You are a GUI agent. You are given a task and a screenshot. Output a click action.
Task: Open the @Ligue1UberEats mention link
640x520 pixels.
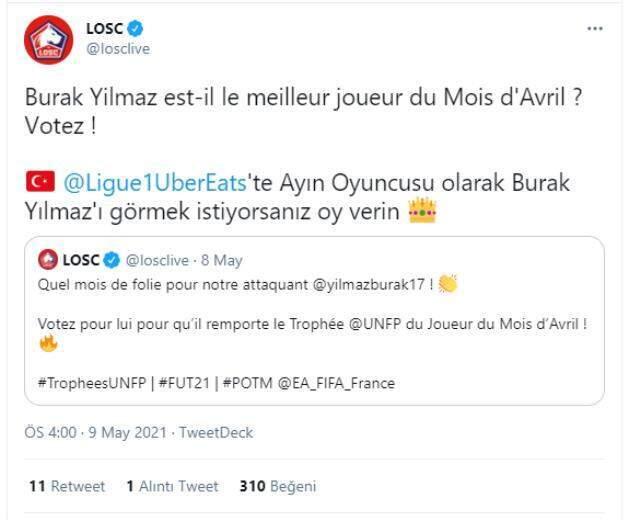click(x=155, y=183)
